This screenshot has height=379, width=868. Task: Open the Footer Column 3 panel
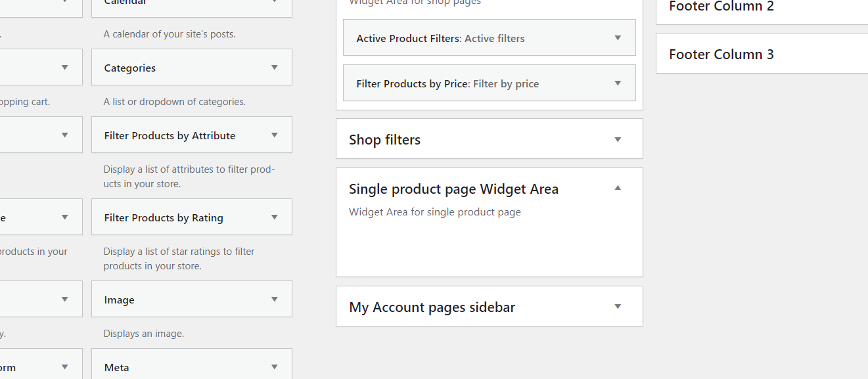pyautogui.click(x=721, y=55)
